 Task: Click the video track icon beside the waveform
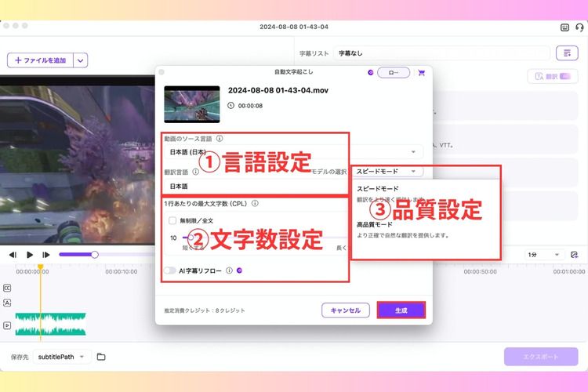point(7,325)
